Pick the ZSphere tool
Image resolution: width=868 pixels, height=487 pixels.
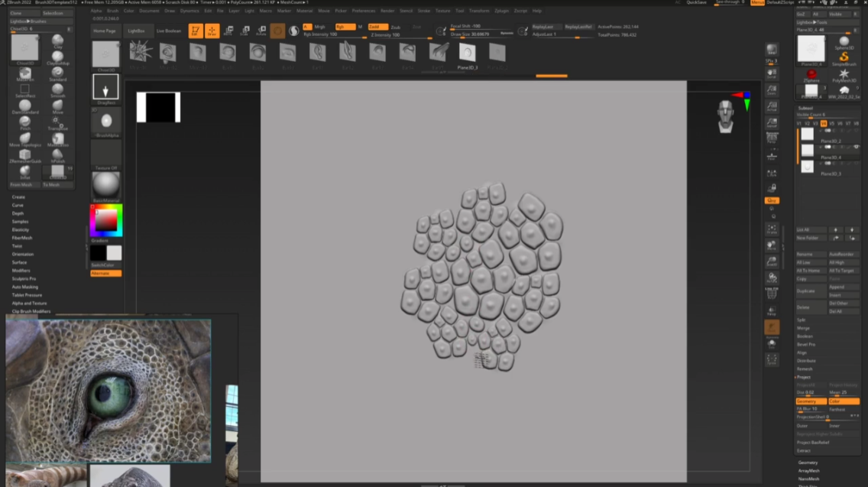[x=811, y=76]
